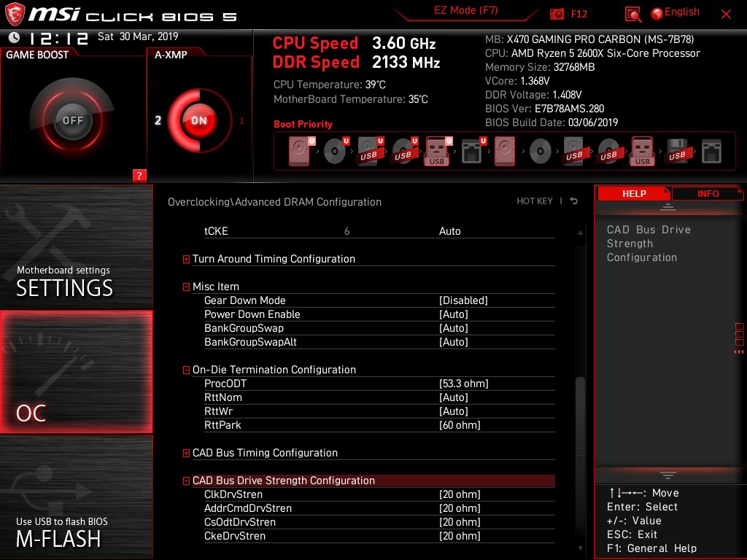Open the red question mark help icon

pos(139,175)
